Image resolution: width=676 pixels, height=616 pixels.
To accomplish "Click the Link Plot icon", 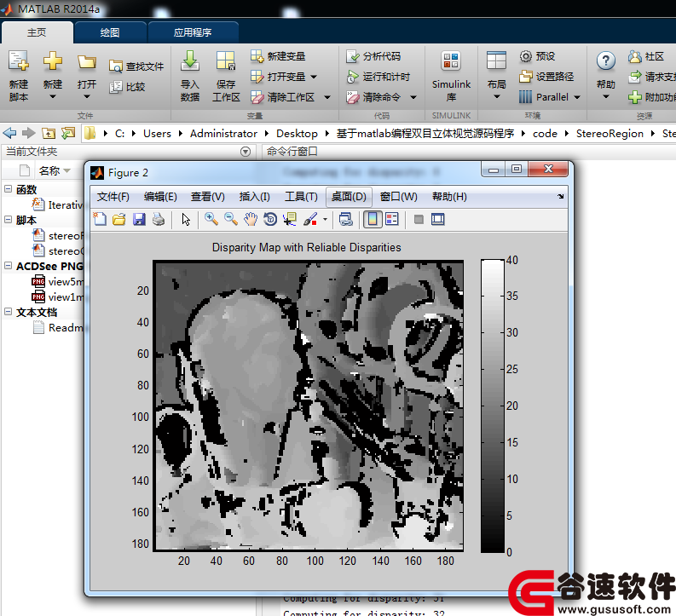I will (x=346, y=219).
